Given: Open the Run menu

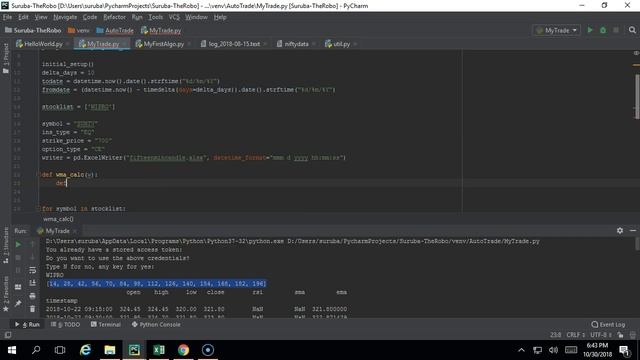Looking at the screenshot, I should 137,17.
